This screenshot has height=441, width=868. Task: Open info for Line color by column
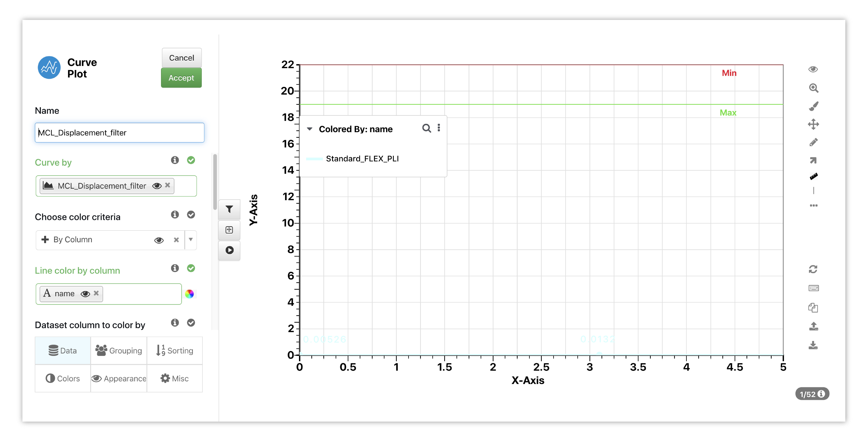(x=175, y=268)
